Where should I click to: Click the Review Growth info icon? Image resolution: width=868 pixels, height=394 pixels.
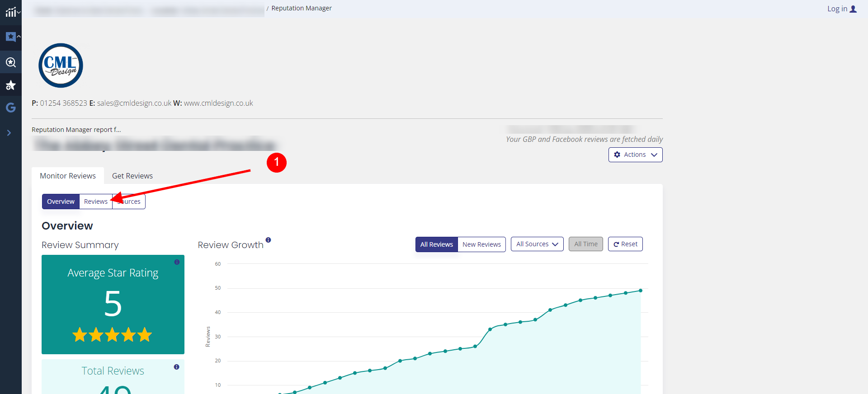[268, 240]
